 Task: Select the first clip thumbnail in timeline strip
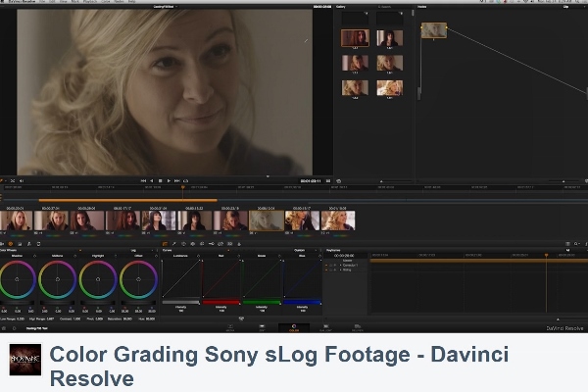pos(17,220)
